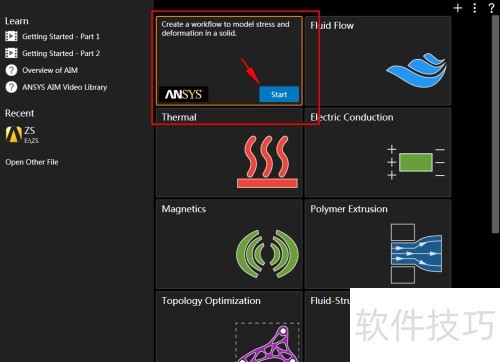Click the Polymer Extrusion flow icon
Image resolution: width=500 pixels, height=362 pixels.
click(416, 254)
